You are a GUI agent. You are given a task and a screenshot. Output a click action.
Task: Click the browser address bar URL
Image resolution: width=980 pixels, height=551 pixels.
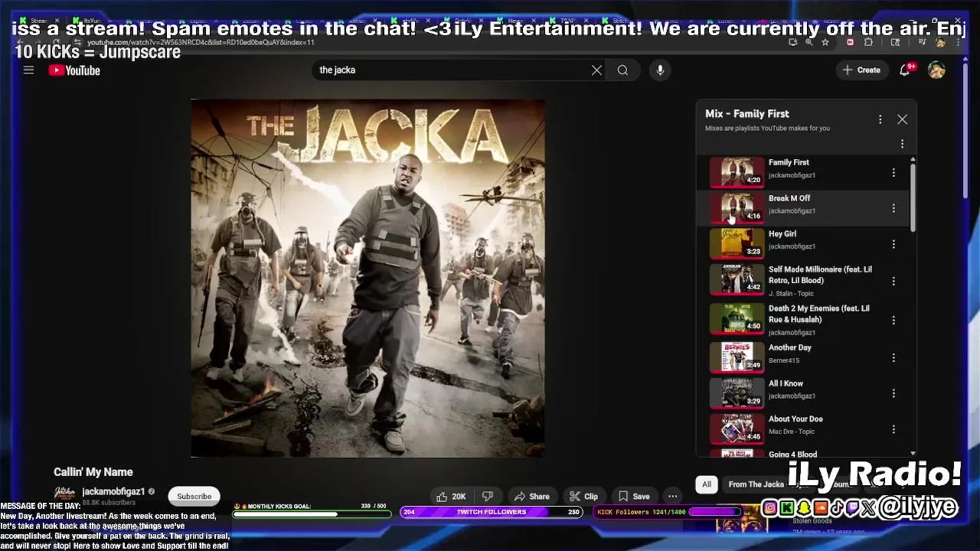(x=201, y=43)
